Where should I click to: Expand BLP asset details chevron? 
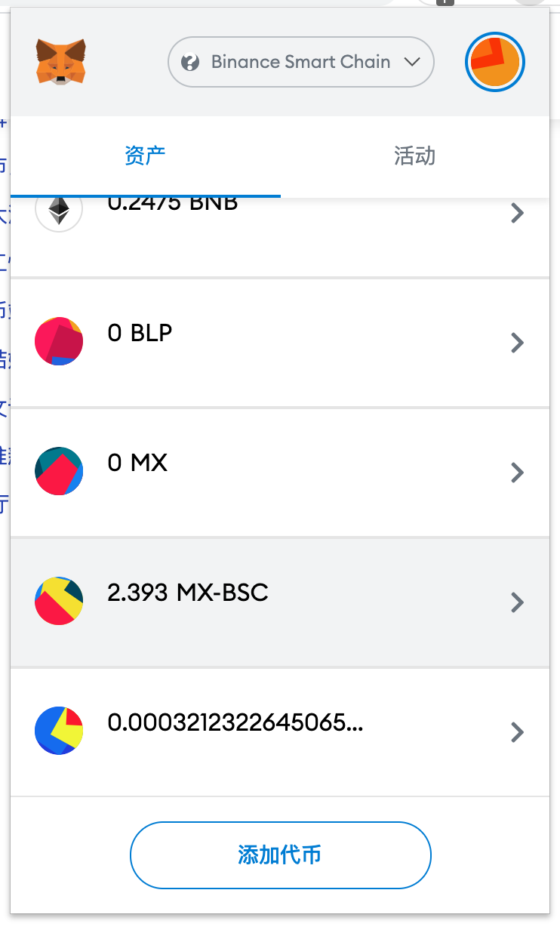(517, 343)
